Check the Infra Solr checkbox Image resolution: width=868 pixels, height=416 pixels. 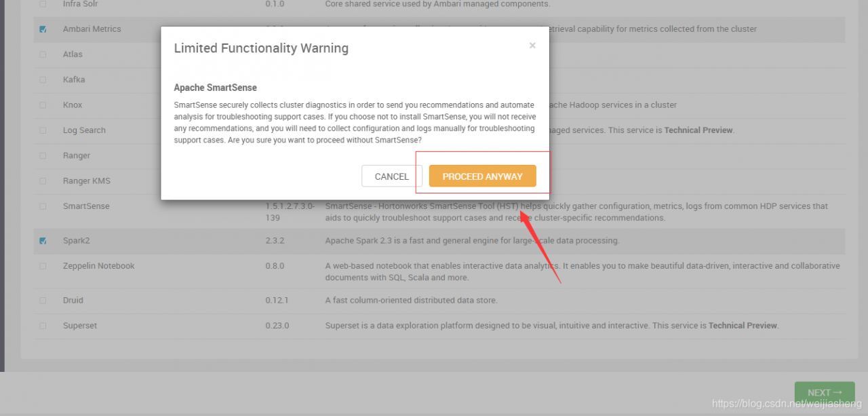[43, 4]
